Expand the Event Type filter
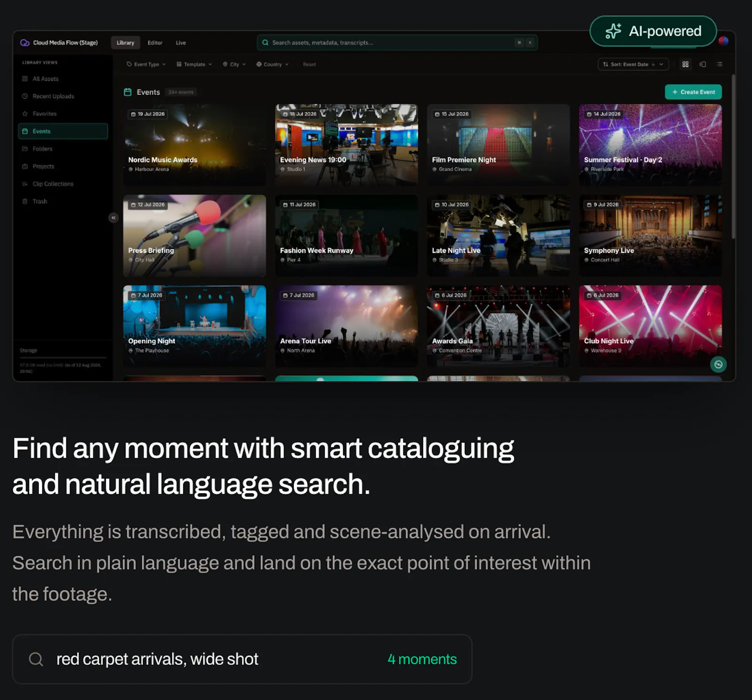The image size is (752, 700). click(146, 64)
